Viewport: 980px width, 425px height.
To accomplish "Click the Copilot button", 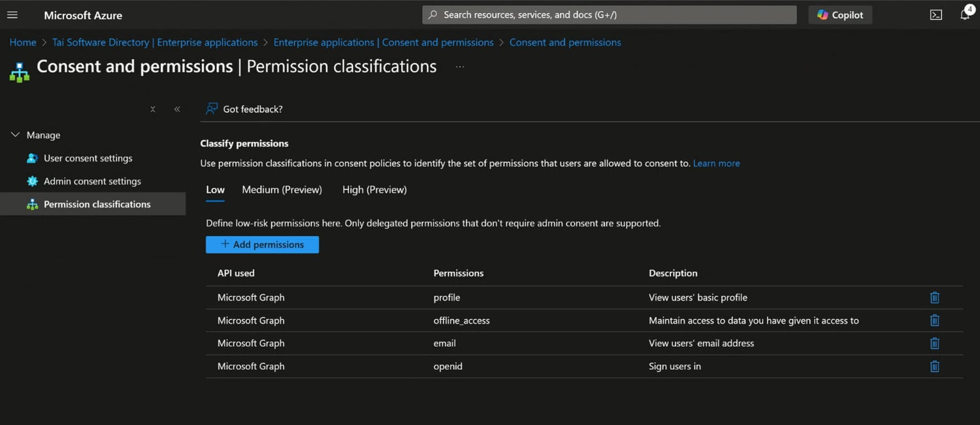I will [840, 15].
